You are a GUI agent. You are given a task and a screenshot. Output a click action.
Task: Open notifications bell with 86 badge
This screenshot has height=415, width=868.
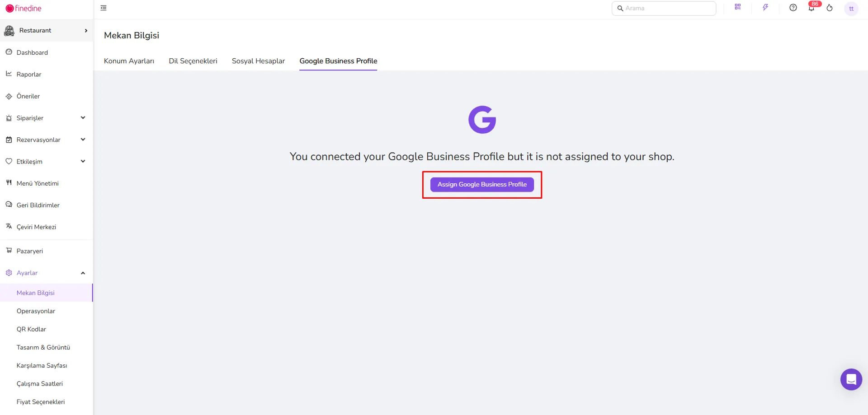click(812, 7)
